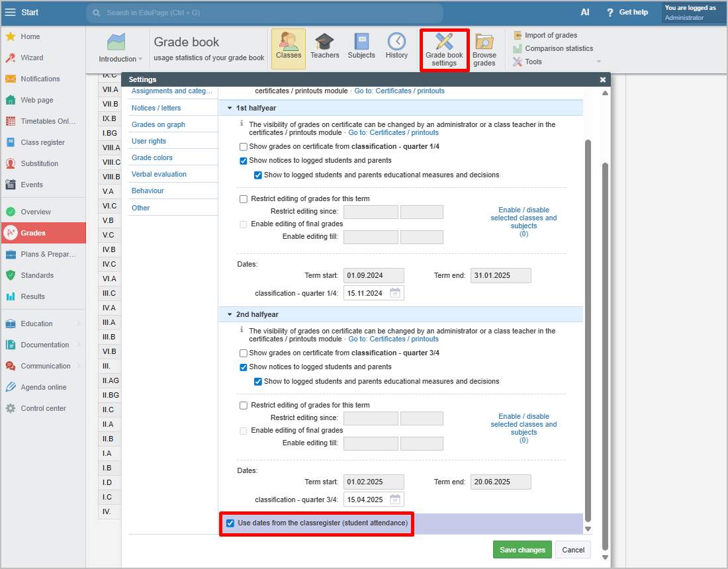Screen dimensions: 728x569
Task: Click Save changes button
Action: click(522, 550)
